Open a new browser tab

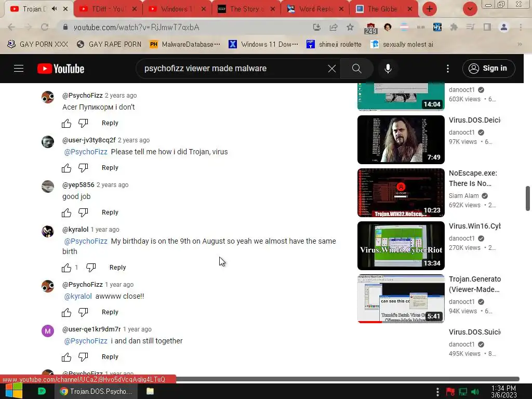point(430,9)
